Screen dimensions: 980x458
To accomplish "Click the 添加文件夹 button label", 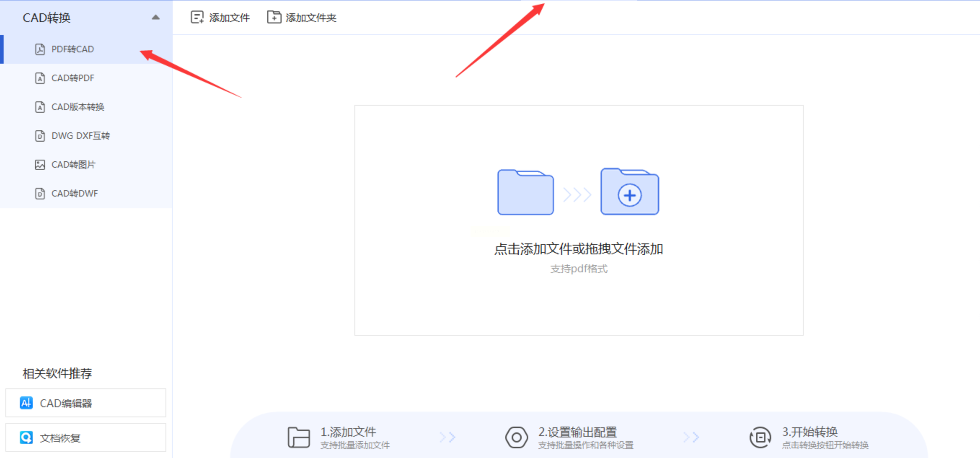I will (311, 18).
